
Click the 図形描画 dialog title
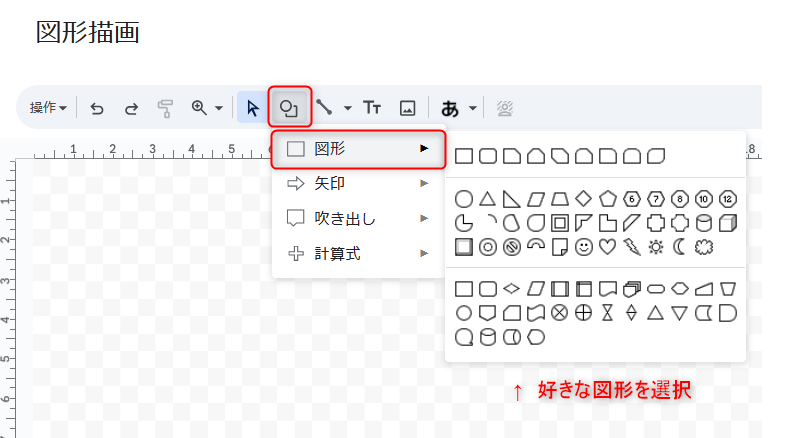point(88,32)
